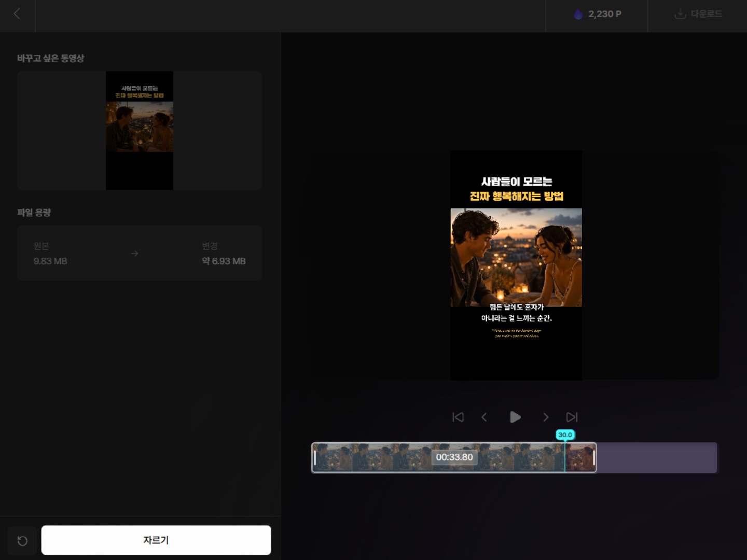Play the video preview
747x560 pixels.
coord(515,417)
